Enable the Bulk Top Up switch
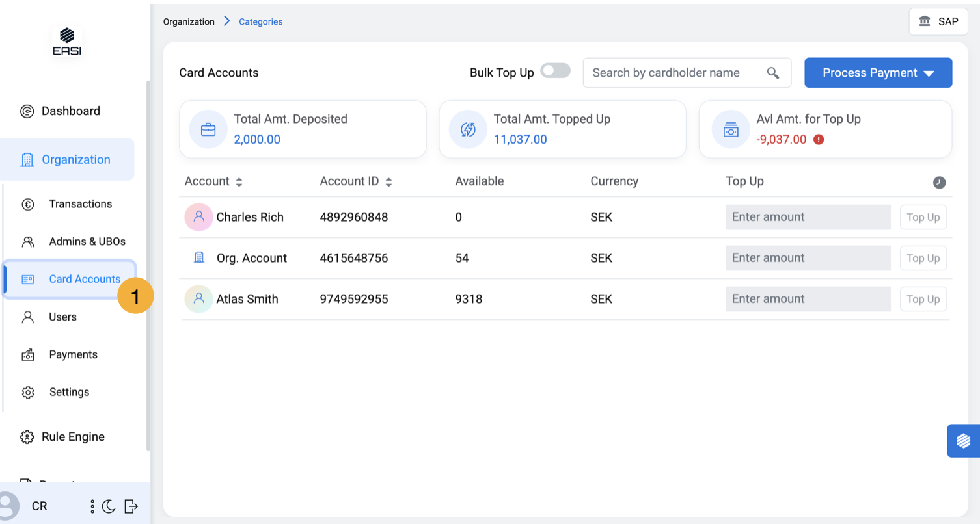This screenshot has height=524, width=980. pyautogui.click(x=555, y=71)
